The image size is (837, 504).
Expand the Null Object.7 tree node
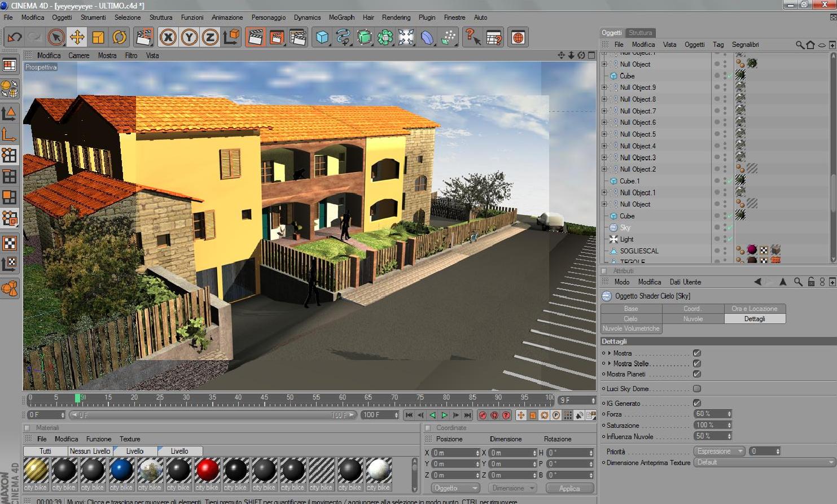click(605, 111)
